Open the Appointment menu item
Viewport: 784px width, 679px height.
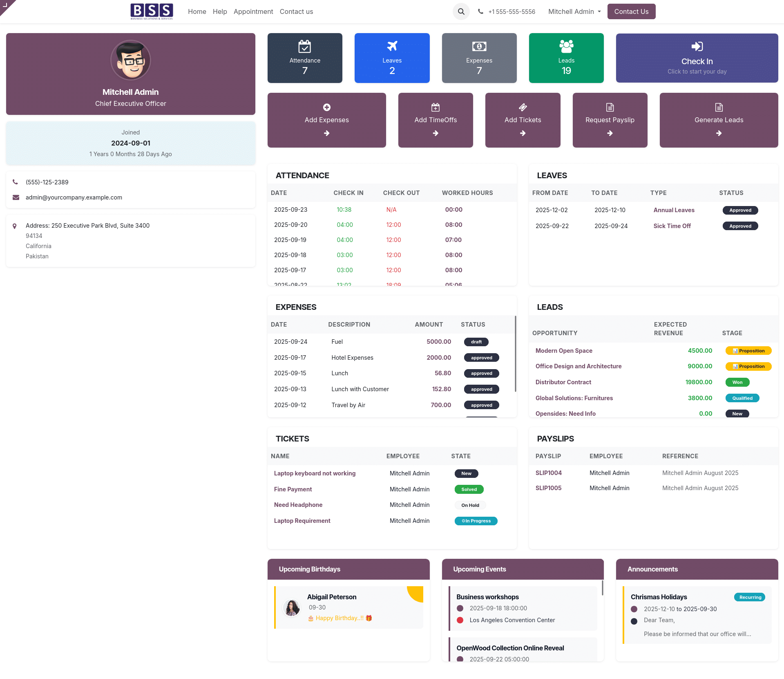point(253,11)
